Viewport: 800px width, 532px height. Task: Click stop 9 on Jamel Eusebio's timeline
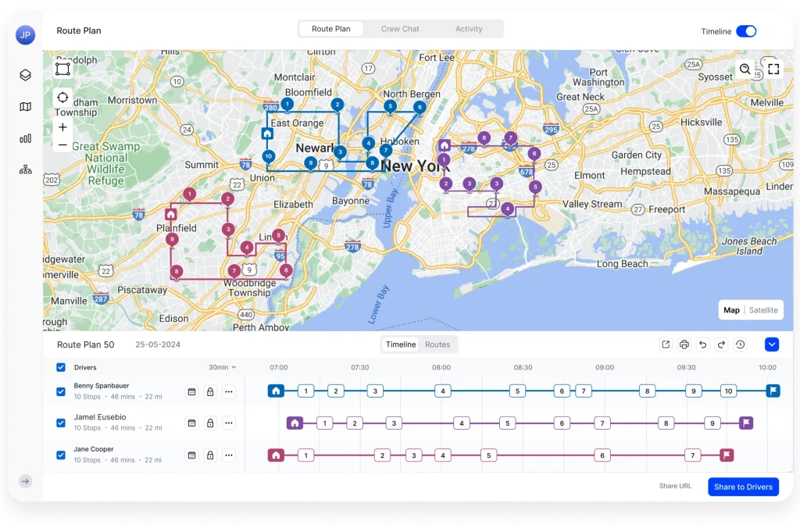(712, 423)
